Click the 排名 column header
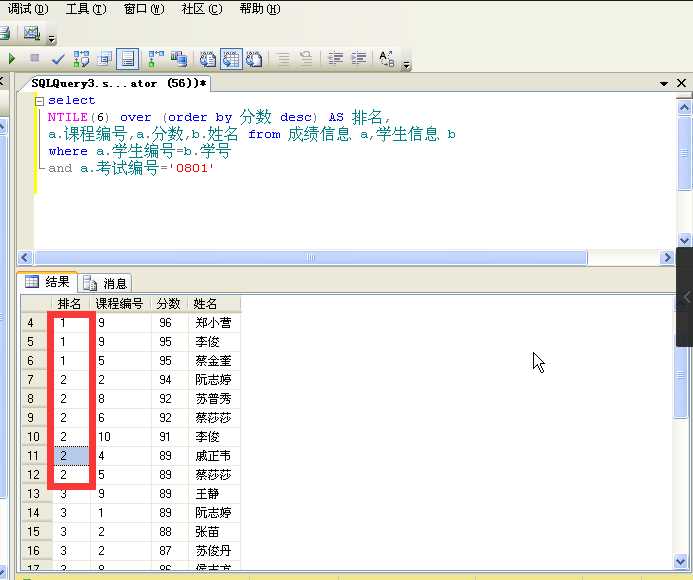Screen dimensions: 693x580 [69, 304]
